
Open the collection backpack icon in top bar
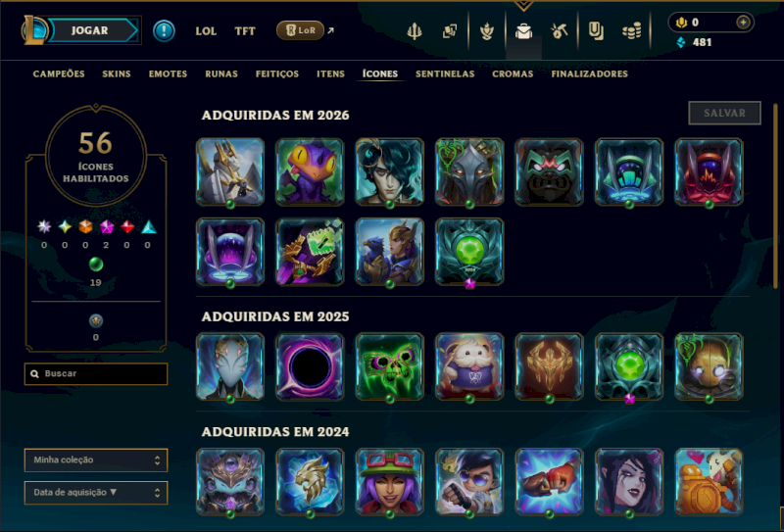click(x=523, y=31)
